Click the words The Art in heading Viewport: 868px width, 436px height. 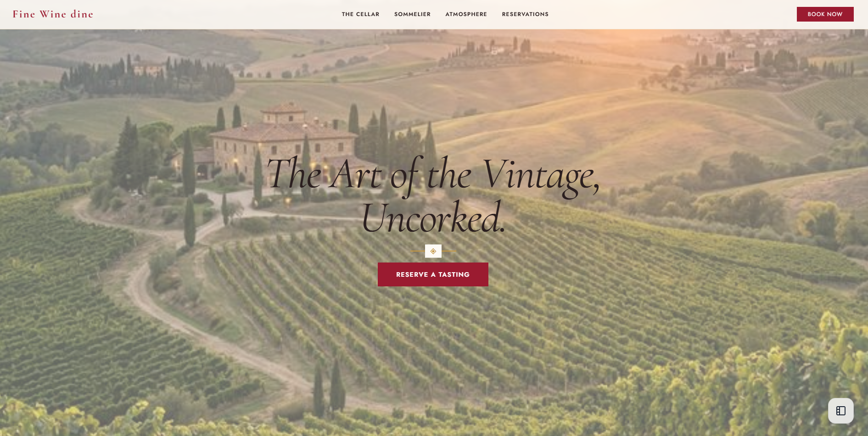coord(324,175)
